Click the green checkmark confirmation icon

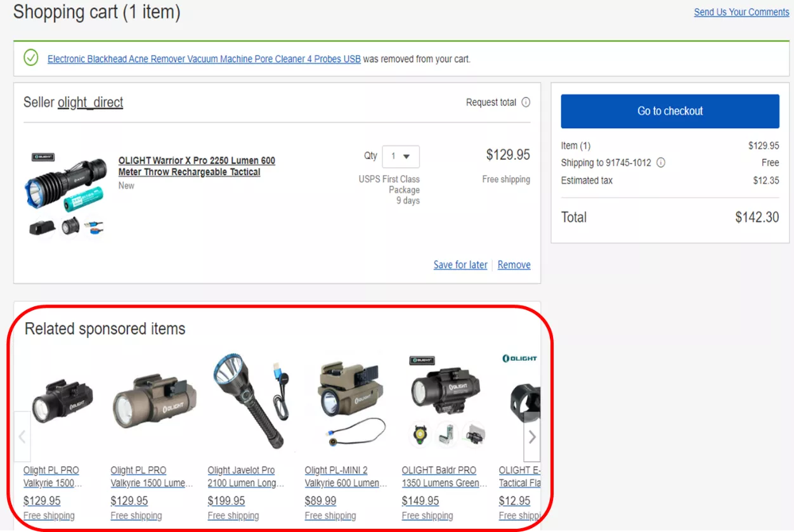point(30,58)
